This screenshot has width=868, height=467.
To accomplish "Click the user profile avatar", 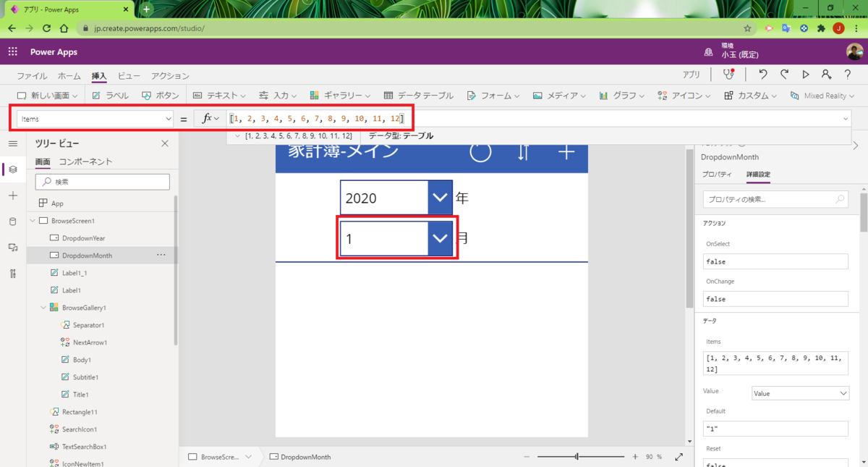I will click(x=854, y=51).
